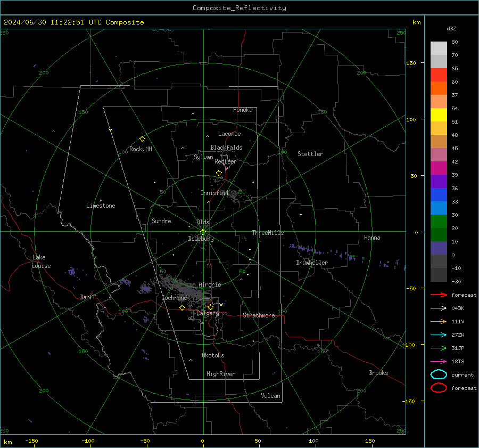The width and height of the screenshot is (479, 448).
Task: Click the Limestone label
Action: pos(101,206)
